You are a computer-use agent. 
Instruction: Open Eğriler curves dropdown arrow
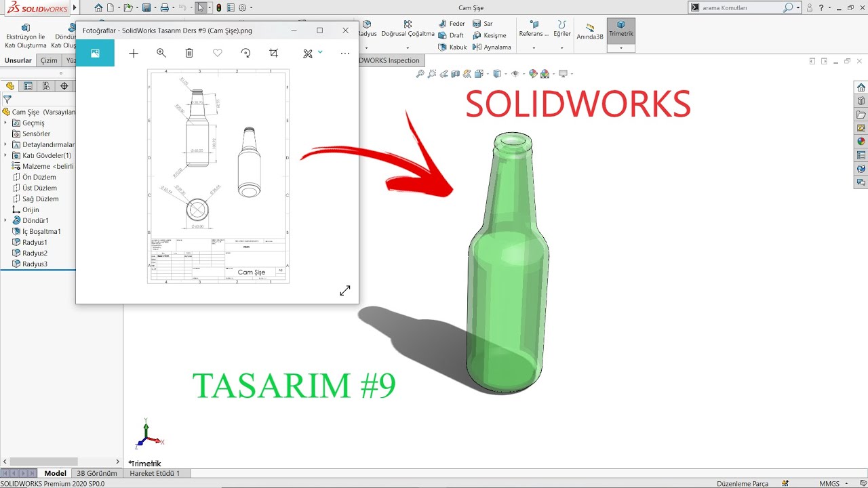(562, 48)
